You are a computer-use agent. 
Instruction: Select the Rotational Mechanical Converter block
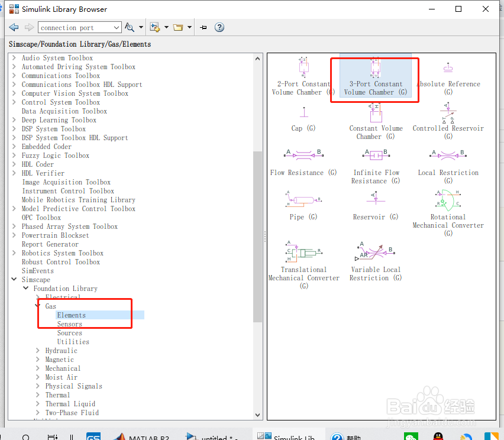coord(448,213)
